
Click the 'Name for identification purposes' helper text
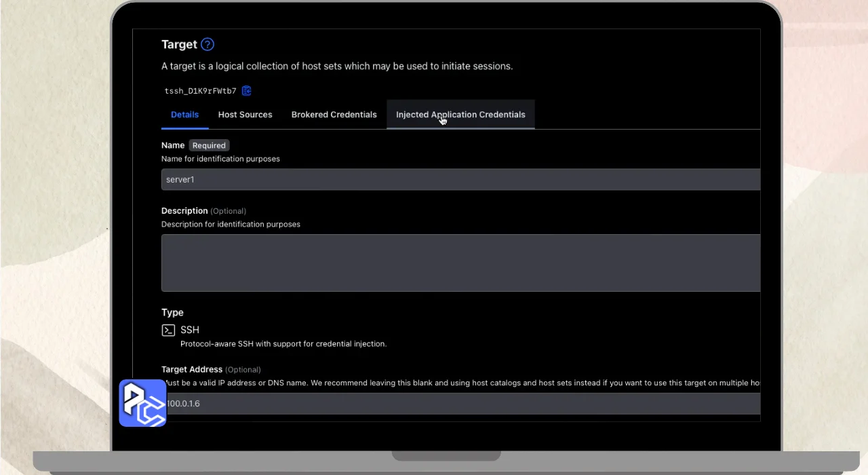point(220,159)
